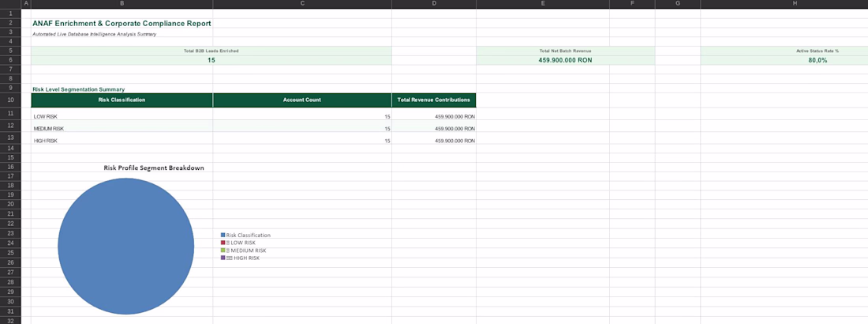Click the 'Account Count' table header cell
Image resolution: width=868 pixels, height=324 pixels.
302,100
